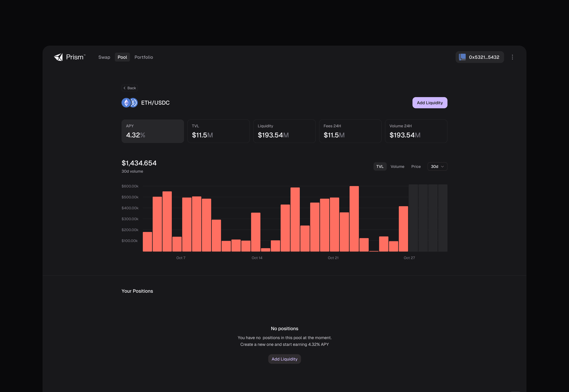Image resolution: width=569 pixels, height=392 pixels.
Task: Open the three-dot more options menu
Action: (512, 57)
